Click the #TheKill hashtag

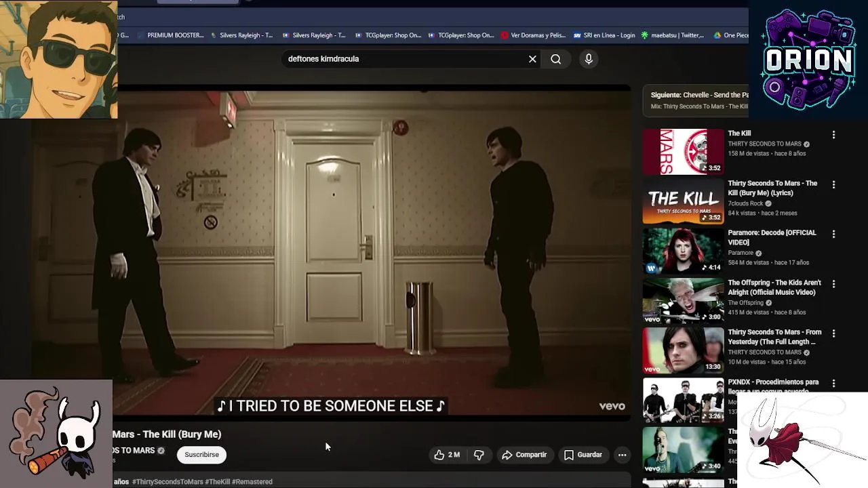click(218, 482)
